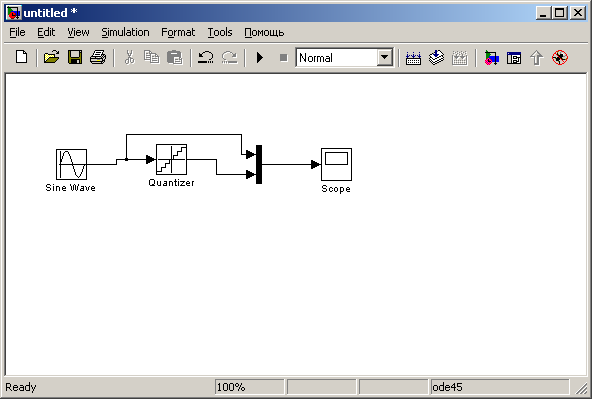Expand the Normal simulation mode dropdown

384,57
